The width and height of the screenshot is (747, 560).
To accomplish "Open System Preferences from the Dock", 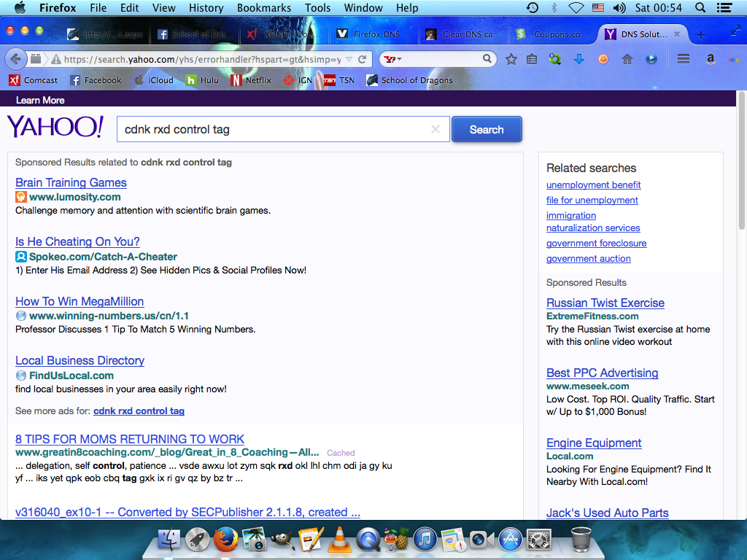I will tap(539, 540).
